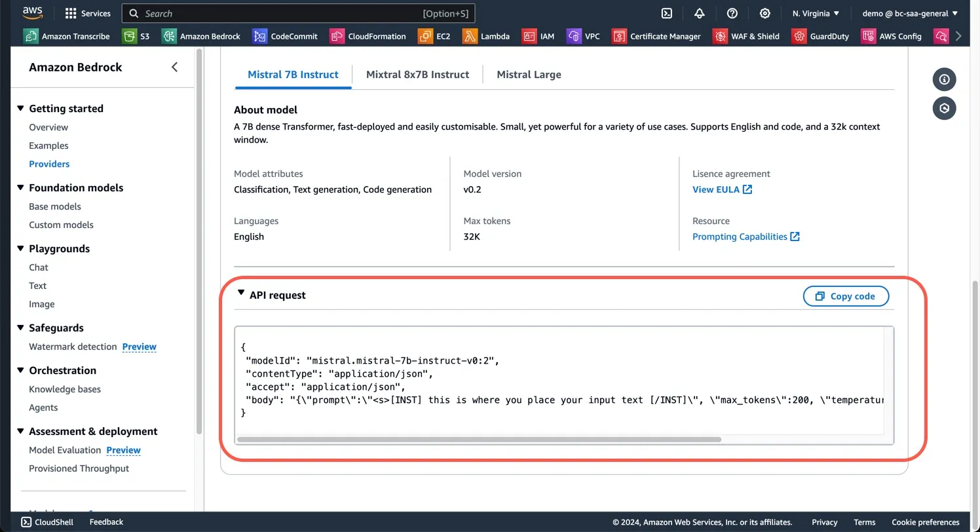
Task: Open the help question mark icon
Action: 732,13
